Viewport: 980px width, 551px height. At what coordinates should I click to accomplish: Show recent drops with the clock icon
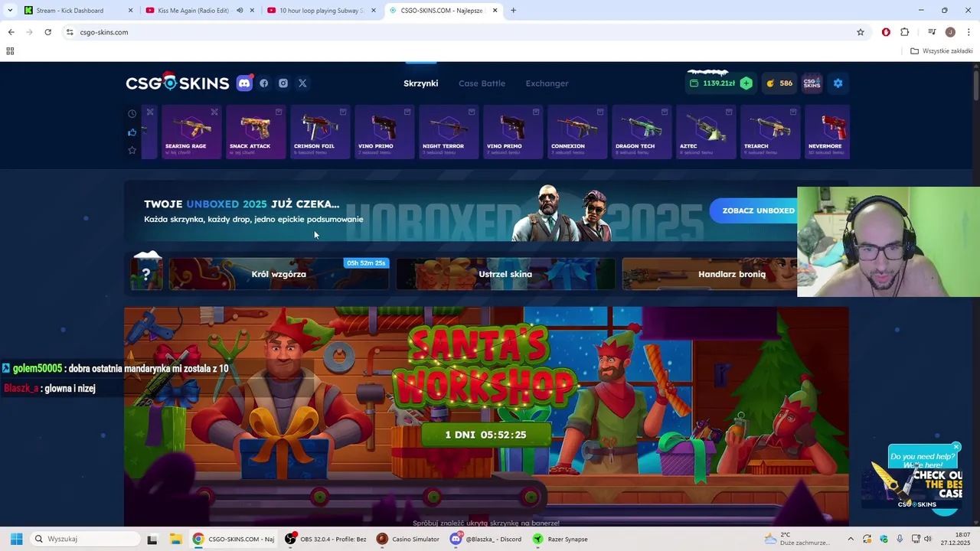click(132, 113)
